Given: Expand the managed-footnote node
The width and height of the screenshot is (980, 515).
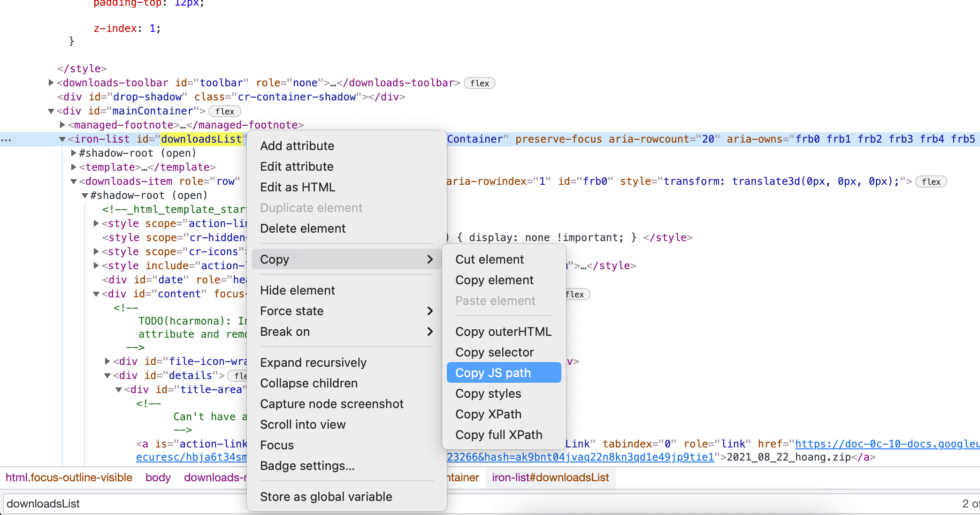Looking at the screenshot, I should click(62, 125).
